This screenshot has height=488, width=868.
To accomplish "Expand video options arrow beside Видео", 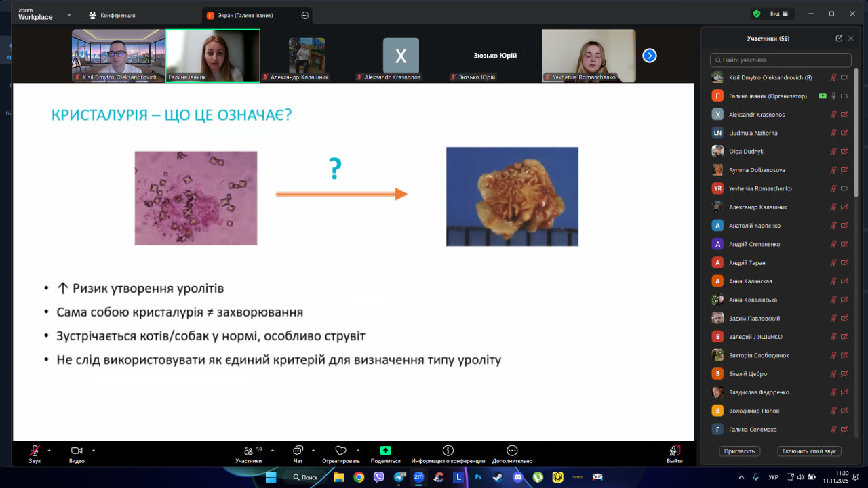I will pyautogui.click(x=94, y=450).
